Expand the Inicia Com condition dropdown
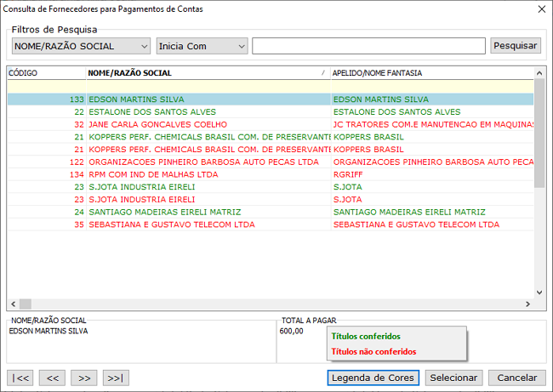Image resolution: width=553 pixels, height=392 pixels. tap(202, 46)
